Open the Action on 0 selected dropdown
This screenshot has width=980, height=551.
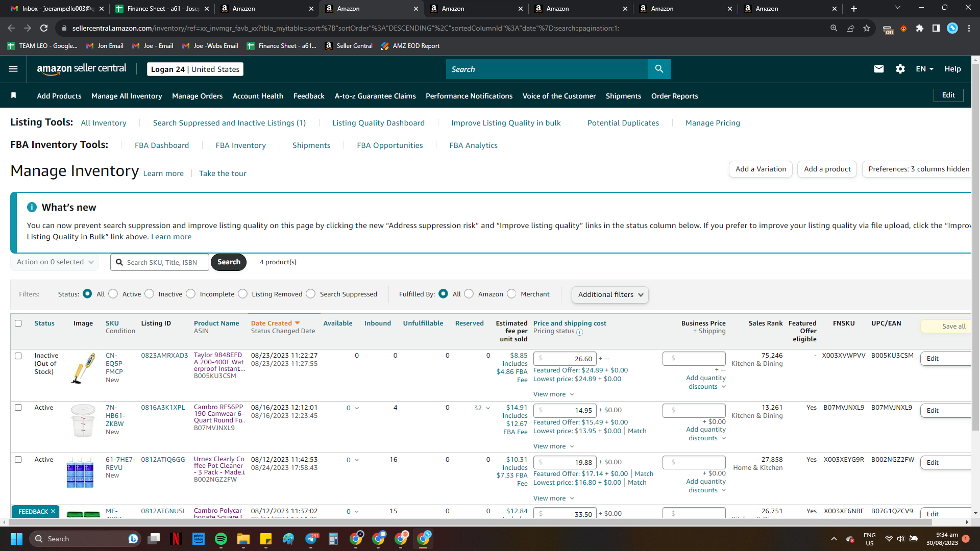(55, 262)
